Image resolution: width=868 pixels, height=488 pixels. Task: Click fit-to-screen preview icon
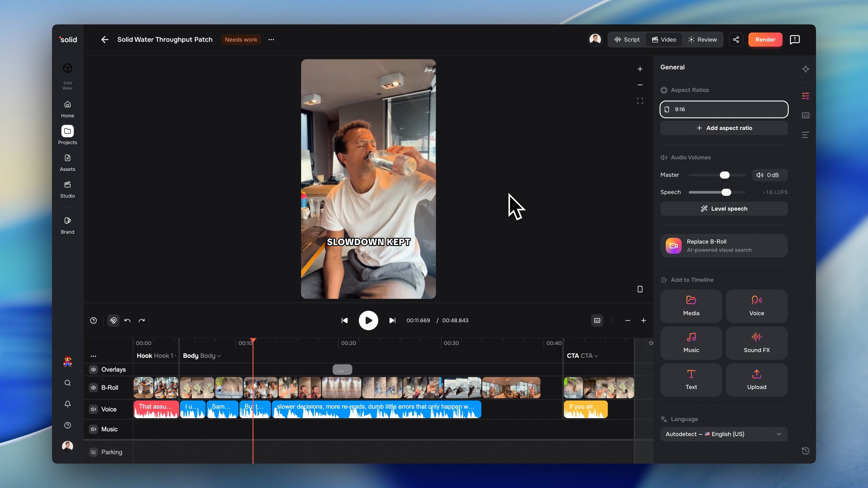pyautogui.click(x=640, y=101)
